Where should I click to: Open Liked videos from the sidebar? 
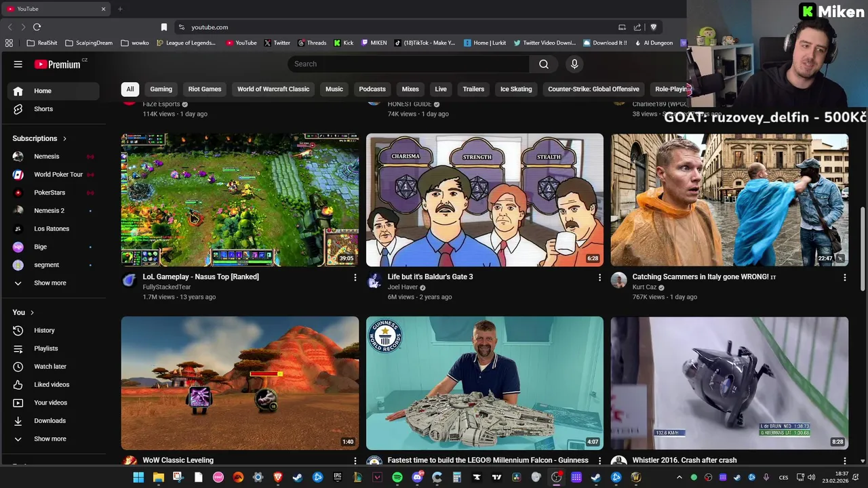click(x=53, y=384)
